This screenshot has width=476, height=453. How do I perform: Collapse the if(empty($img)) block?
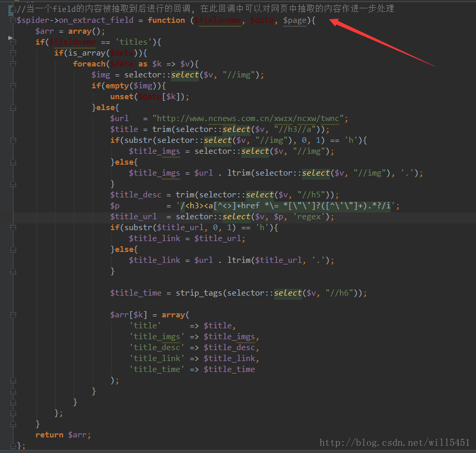pos(13,86)
